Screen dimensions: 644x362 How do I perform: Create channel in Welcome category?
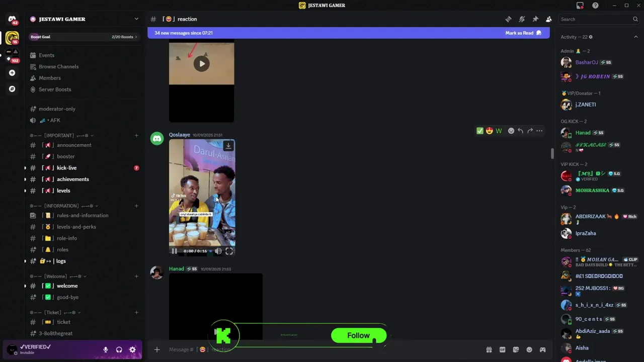coord(136,276)
